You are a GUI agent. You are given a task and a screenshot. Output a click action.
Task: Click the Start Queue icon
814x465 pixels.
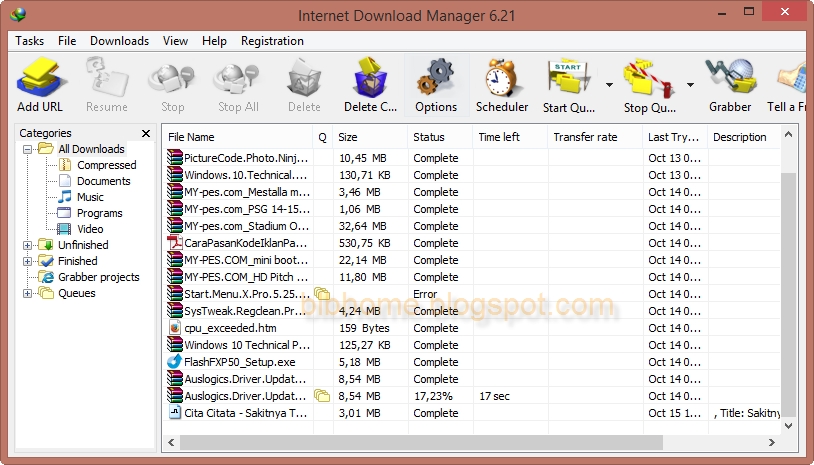568,80
